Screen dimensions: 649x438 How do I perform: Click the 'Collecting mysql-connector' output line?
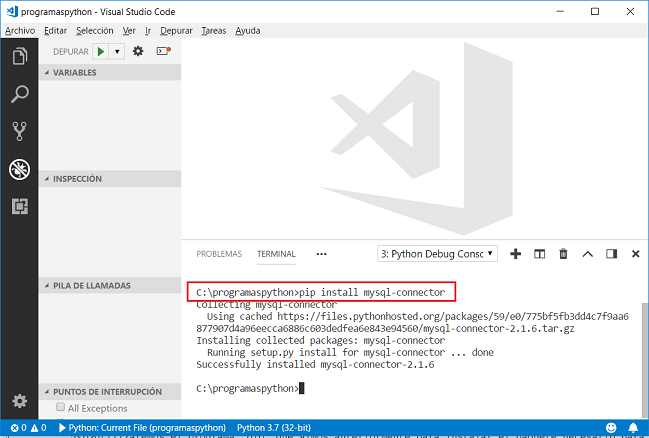point(267,305)
